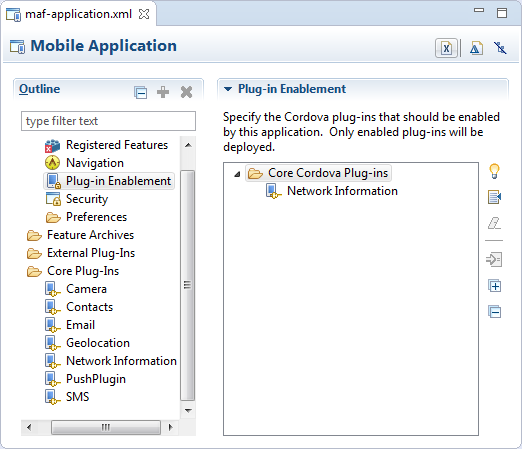This screenshot has height=449, width=522.
Task: Click the crossed-out icon in header toolbar
Action: tap(500, 48)
